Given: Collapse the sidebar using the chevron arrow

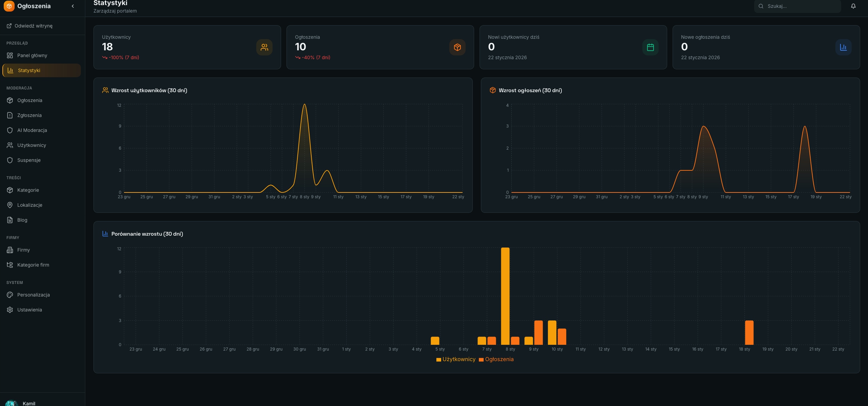Looking at the screenshot, I should click(73, 6).
